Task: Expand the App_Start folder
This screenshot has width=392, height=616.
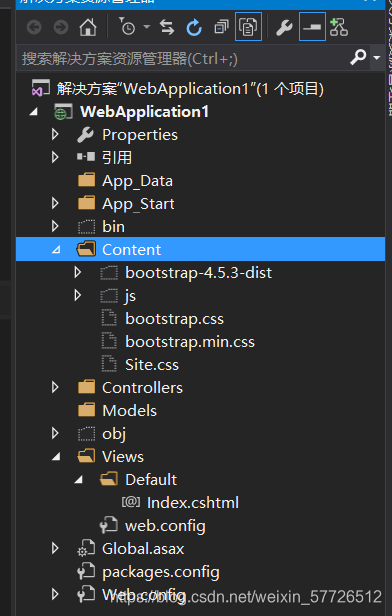Action: point(55,204)
